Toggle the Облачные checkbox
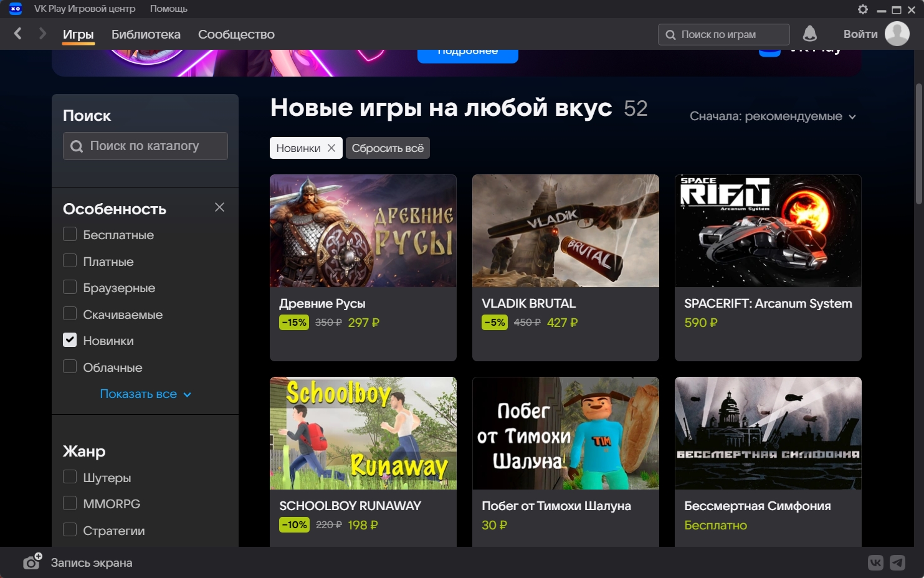The width and height of the screenshot is (924, 578). pyautogui.click(x=70, y=367)
